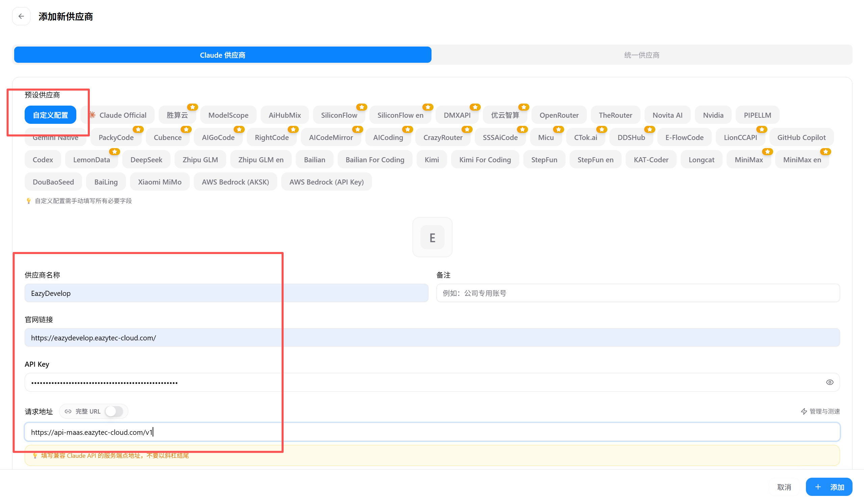Pick DeepSeek preset
864x504 pixels.
tap(147, 159)
